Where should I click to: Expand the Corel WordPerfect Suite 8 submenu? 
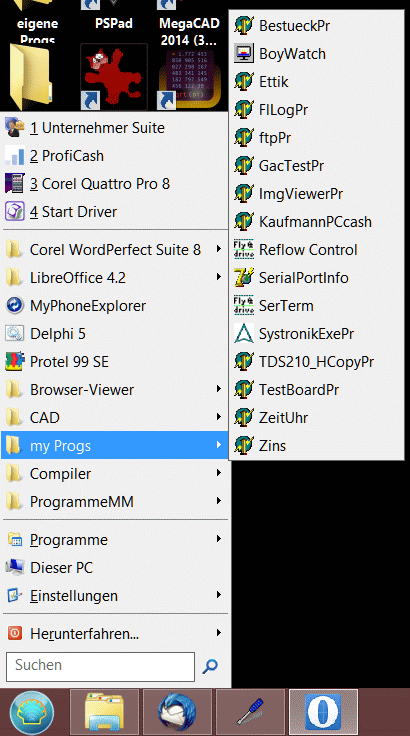tap(219, 249)
